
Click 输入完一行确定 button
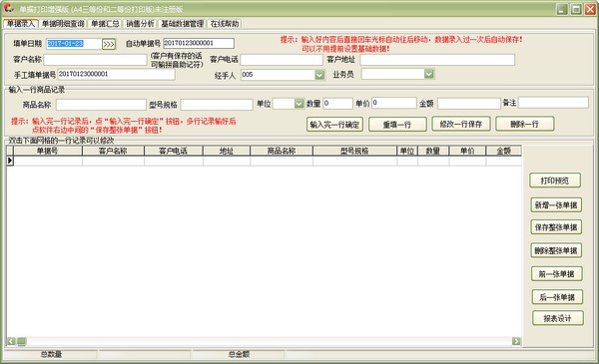[334, 125]
